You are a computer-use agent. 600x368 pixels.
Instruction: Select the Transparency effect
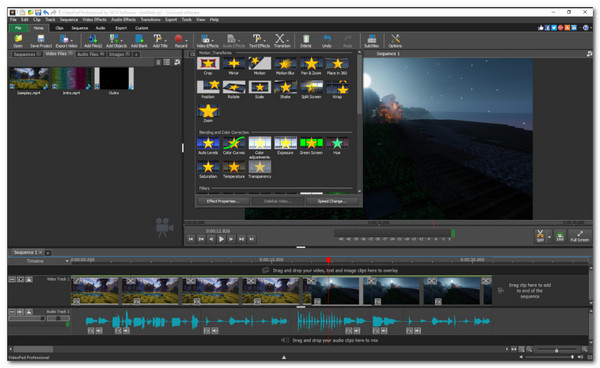259,169
